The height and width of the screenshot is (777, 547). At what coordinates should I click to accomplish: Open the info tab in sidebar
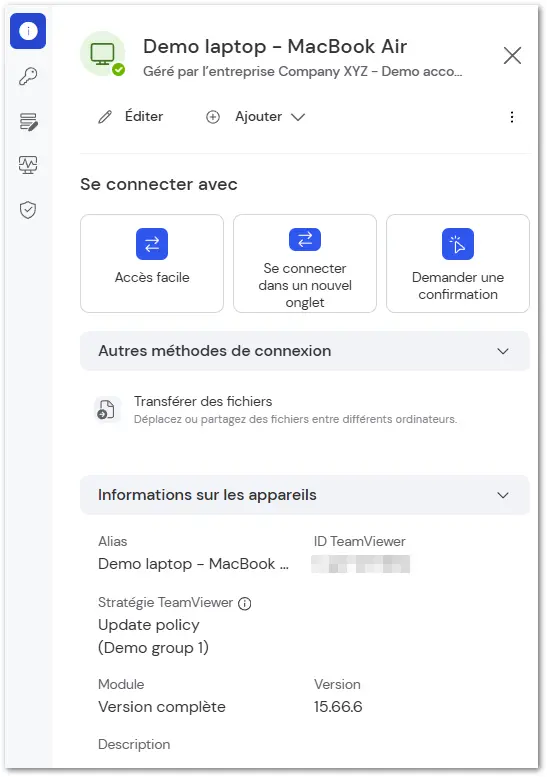point(28,31)
